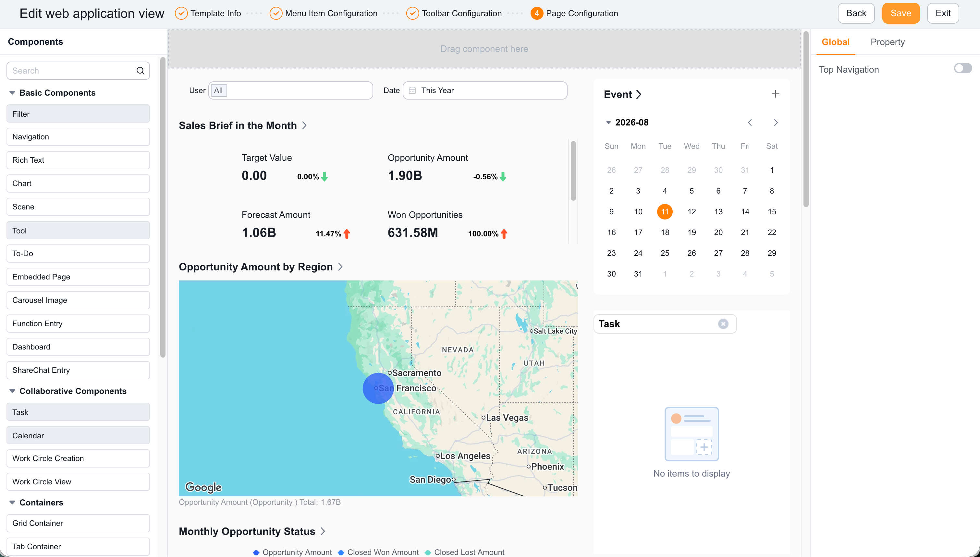Image resolution: width=980 pixels, height=557 pixels.
Task: Click the Toolbar Configuration step check icon
Action: click(x=412, y=13)
